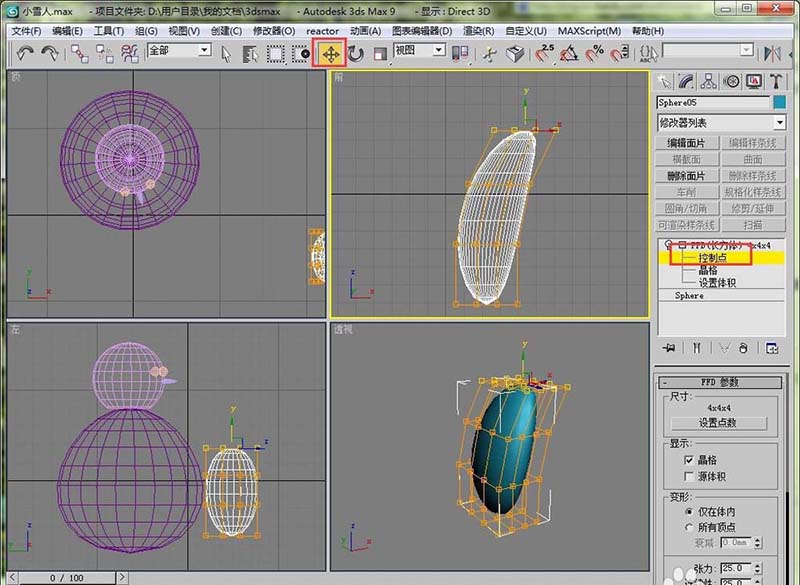Select the 仅在体内 radio button

(689, 512)
